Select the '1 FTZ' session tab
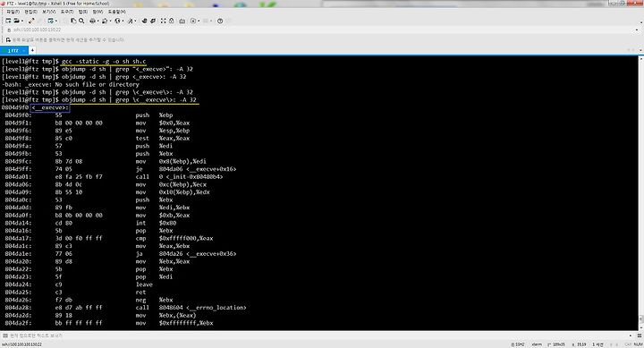 pos(13,50)
